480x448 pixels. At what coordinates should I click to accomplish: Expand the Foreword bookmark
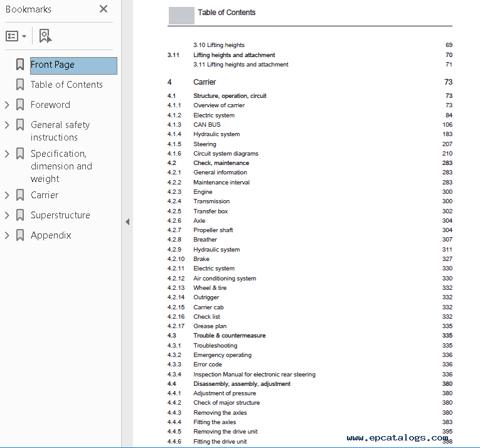pyautogui.click(x=7, y=105)
